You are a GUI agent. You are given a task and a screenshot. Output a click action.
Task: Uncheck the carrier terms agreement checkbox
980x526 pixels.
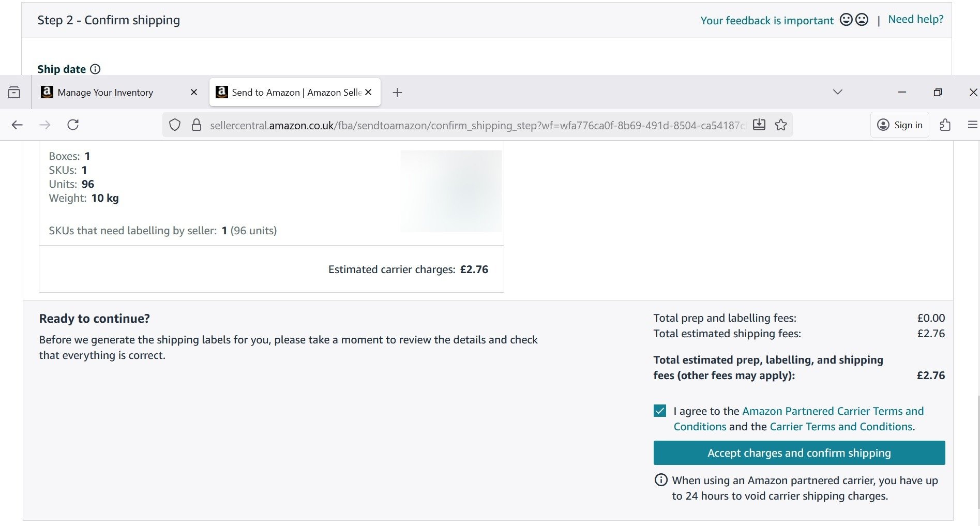660,411
